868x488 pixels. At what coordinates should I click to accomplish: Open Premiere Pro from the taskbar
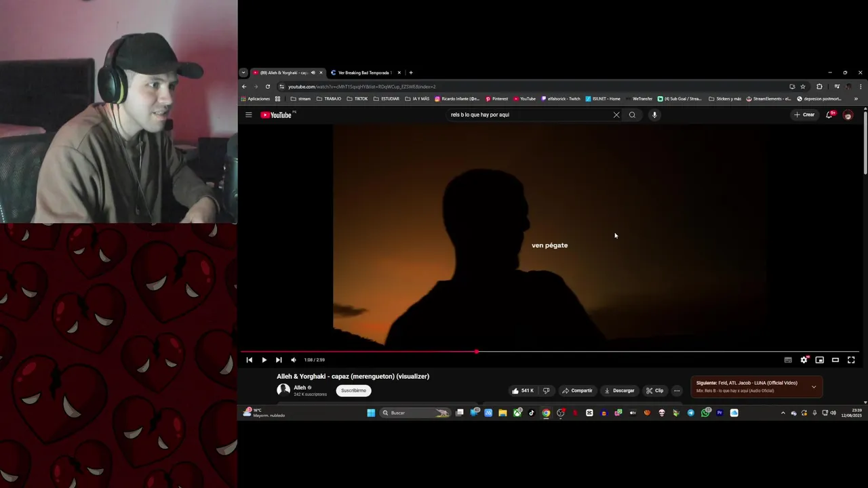pyautogui.click(x=719, y=413)
